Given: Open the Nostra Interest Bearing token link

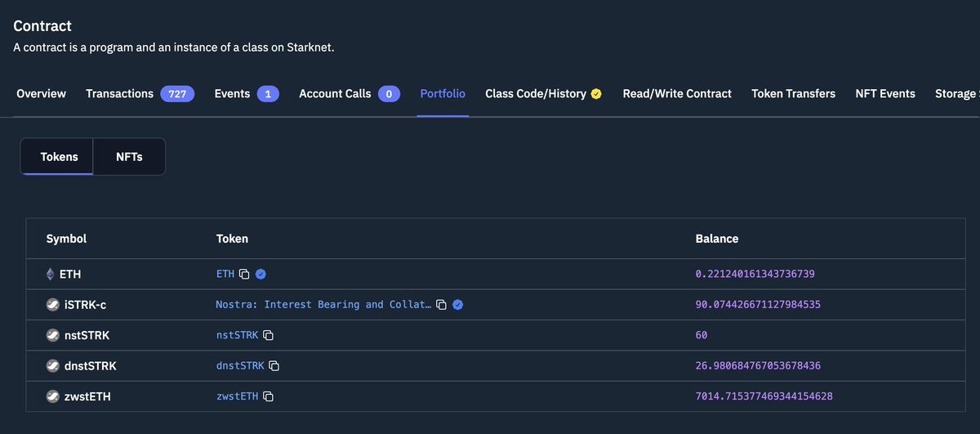Looking at the screenshot, I should tap(323, 305).
